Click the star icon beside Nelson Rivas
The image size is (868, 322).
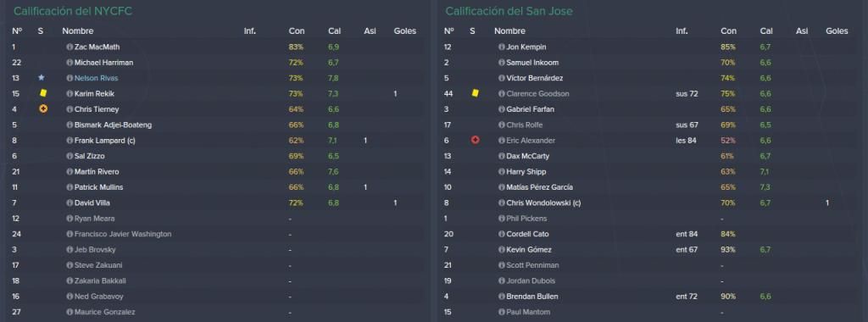41,78
